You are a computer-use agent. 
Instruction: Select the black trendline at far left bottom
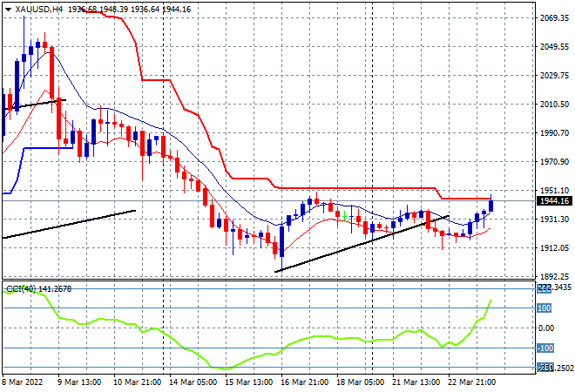[x=70, y=224]
